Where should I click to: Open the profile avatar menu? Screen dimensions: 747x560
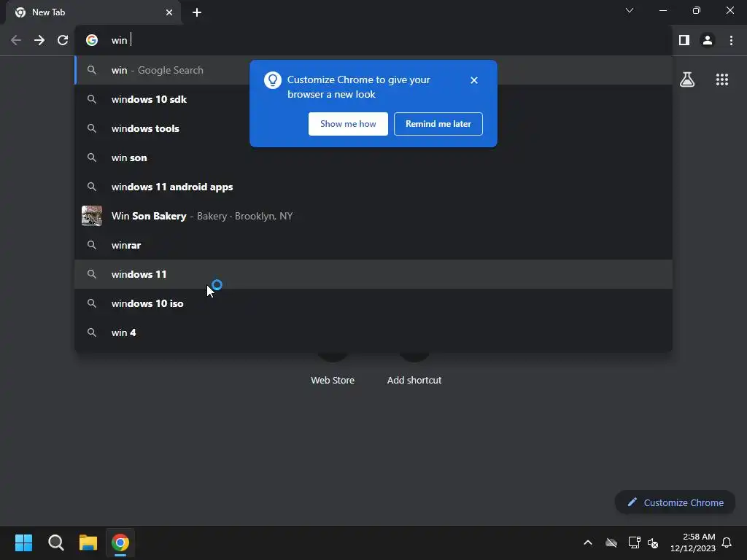pyautogui.click(x=708, y=41)
